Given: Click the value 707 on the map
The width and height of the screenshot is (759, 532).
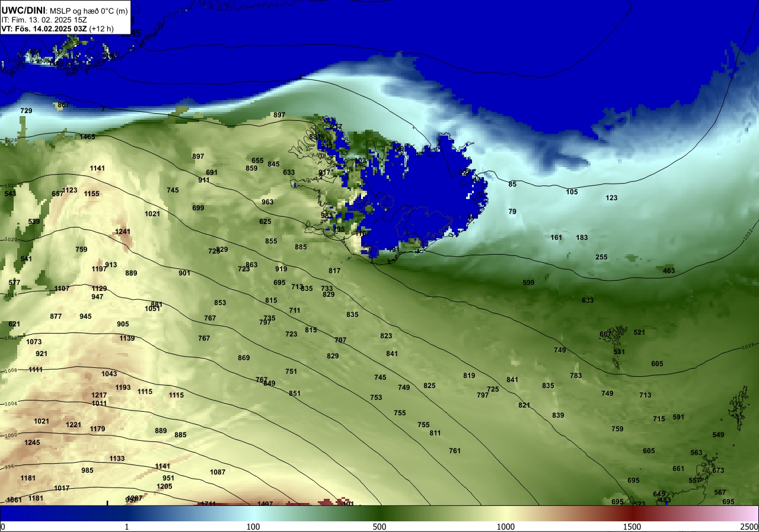Looking at the screenshot, I should tap(340, 340).
